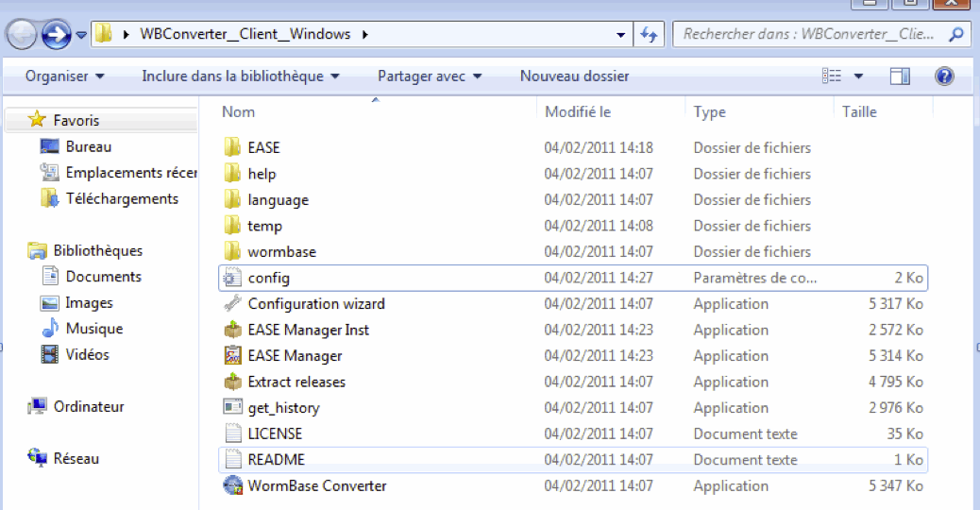Click the config date 04/02/2011 14:27
This screenshot has width=980, height=510.
[599, 278]
